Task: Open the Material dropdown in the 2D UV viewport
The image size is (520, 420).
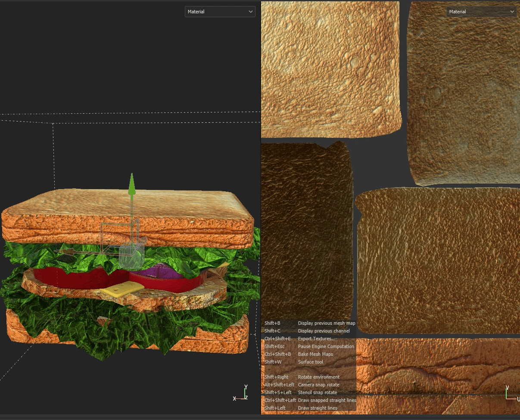Action: (481, 12)
